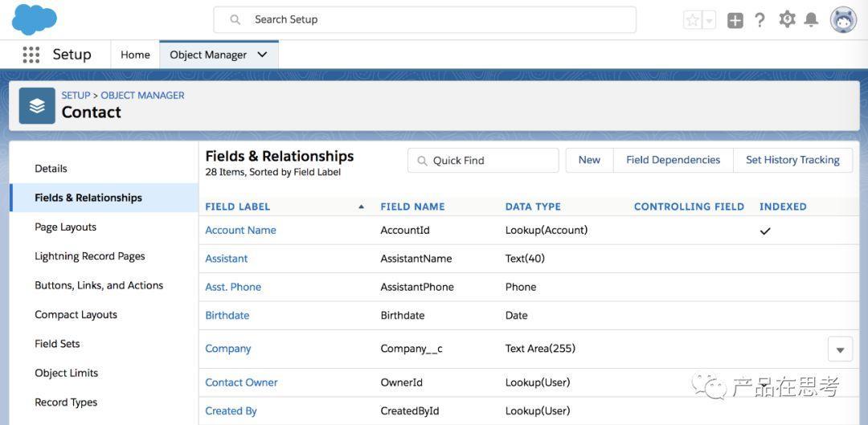Sort by the FIELD LABEL column header

pyautogui.click(x=237, y=207)
